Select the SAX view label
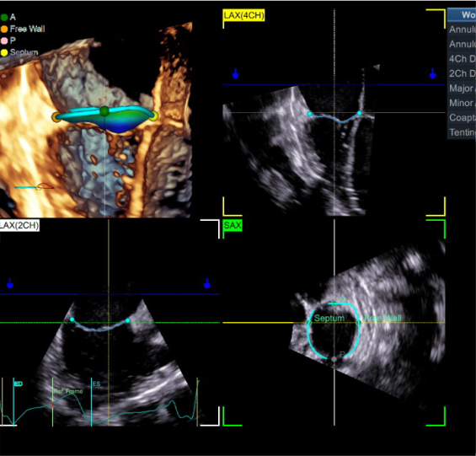This screenshot has width=476, height=456. 233,225
